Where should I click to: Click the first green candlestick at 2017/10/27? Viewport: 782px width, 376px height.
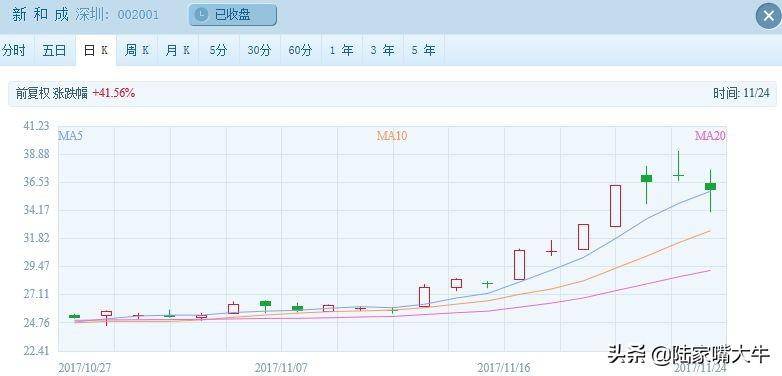tap(74, 316)
